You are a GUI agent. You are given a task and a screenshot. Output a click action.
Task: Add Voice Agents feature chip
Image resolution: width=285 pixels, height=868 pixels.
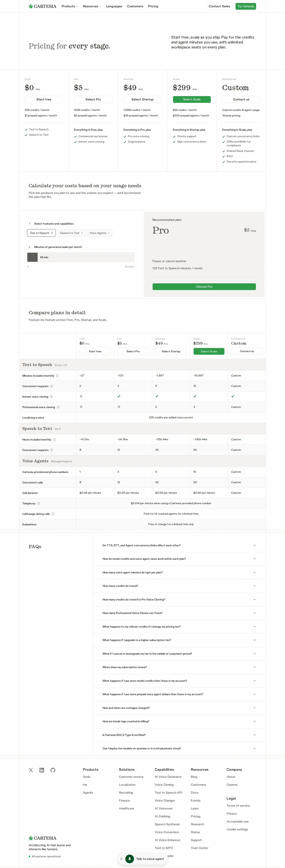pyautogui.click(x=100, y=233)
